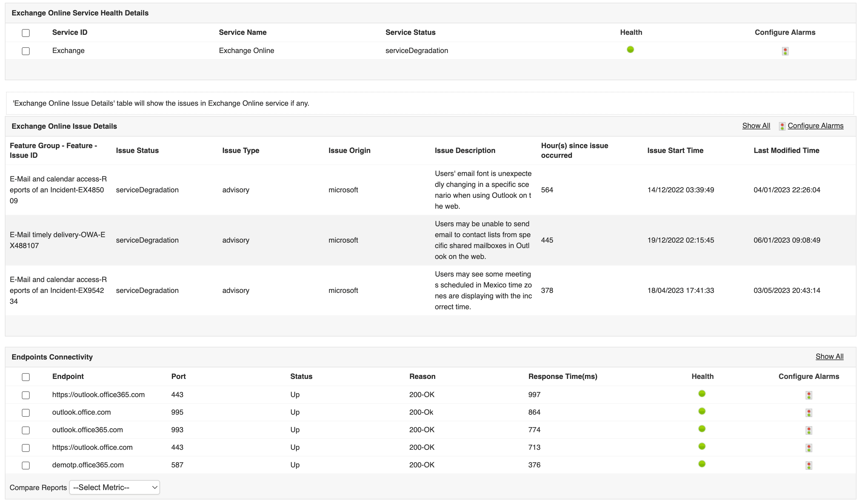Click green health indicator for Exchange Online service
This screenshot has width=865, height=504.
coord(630,50)
